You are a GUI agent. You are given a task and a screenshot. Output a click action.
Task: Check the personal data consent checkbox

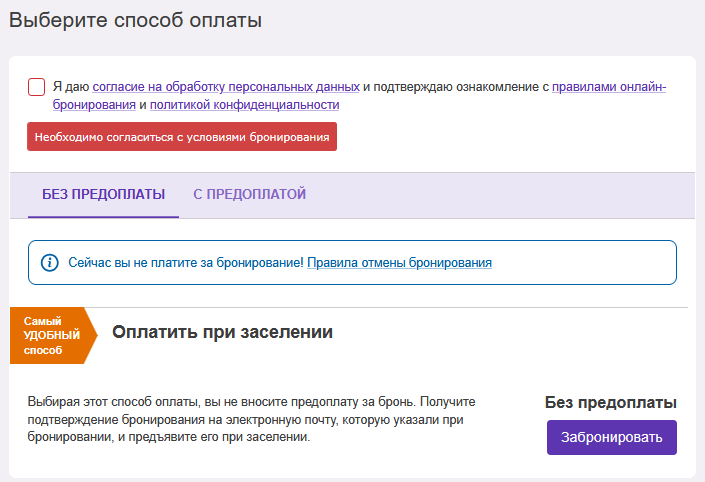pos(36,87)
